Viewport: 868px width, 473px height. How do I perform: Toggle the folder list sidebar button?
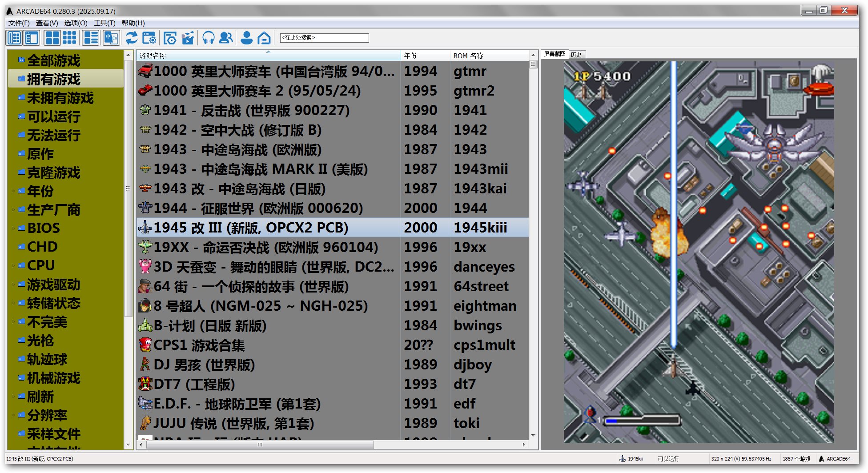point(14,38)
